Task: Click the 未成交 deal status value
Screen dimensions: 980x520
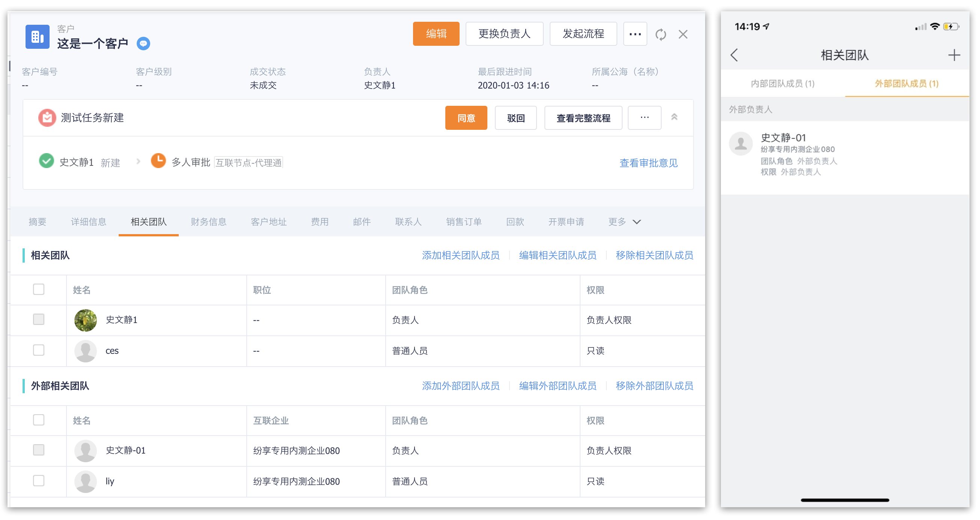Action: (263, 86)
